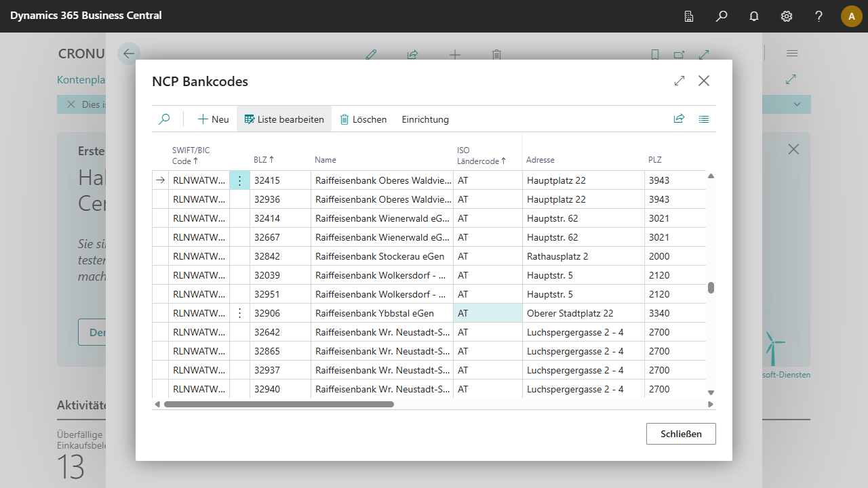This screenshot has width=868, height=488.
Task: Click the trash delete icon on the background page
Action: click(496, 55)
